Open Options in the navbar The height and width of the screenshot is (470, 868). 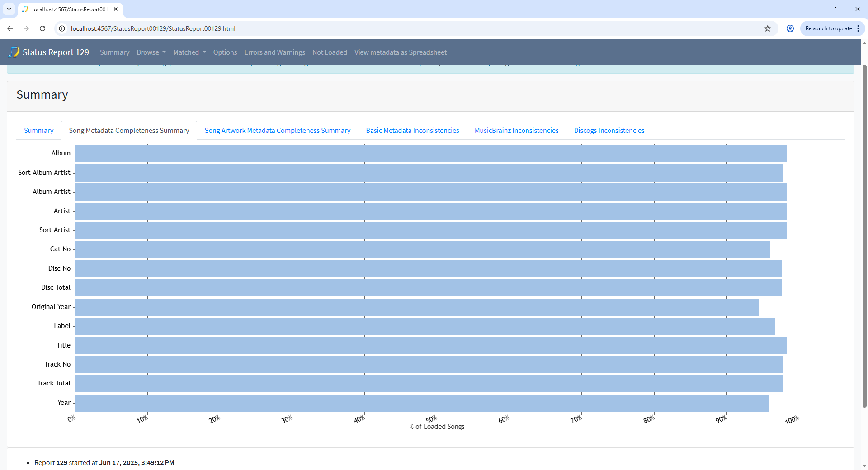225,52
